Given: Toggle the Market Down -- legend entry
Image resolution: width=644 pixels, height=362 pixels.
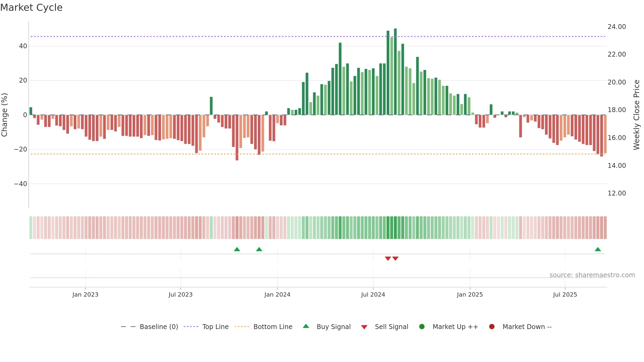Looking at the screenshot, I should click(520, 327).
